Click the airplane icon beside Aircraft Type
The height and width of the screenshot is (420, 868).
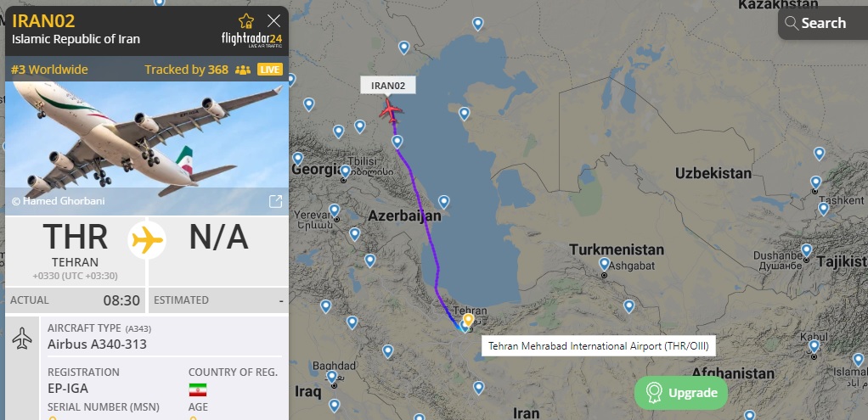pos(22,338)
